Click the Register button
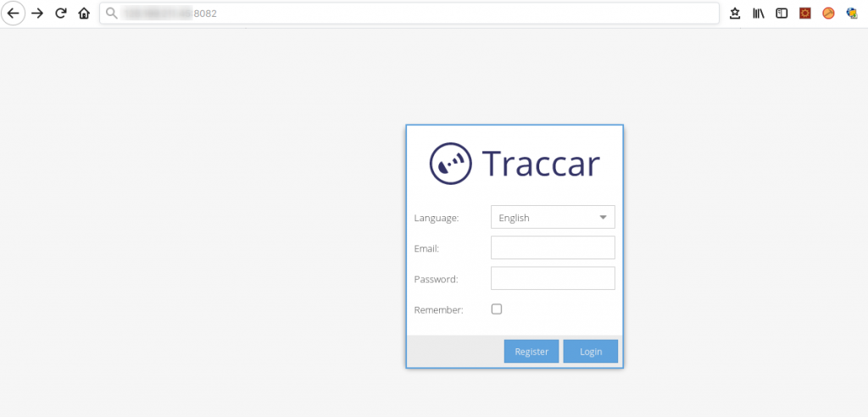Screen dimensions: 868x417 531,351
